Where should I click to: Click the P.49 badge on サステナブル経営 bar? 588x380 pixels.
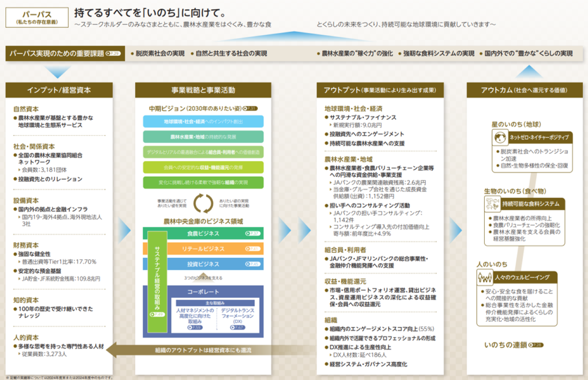coord(157,314)
